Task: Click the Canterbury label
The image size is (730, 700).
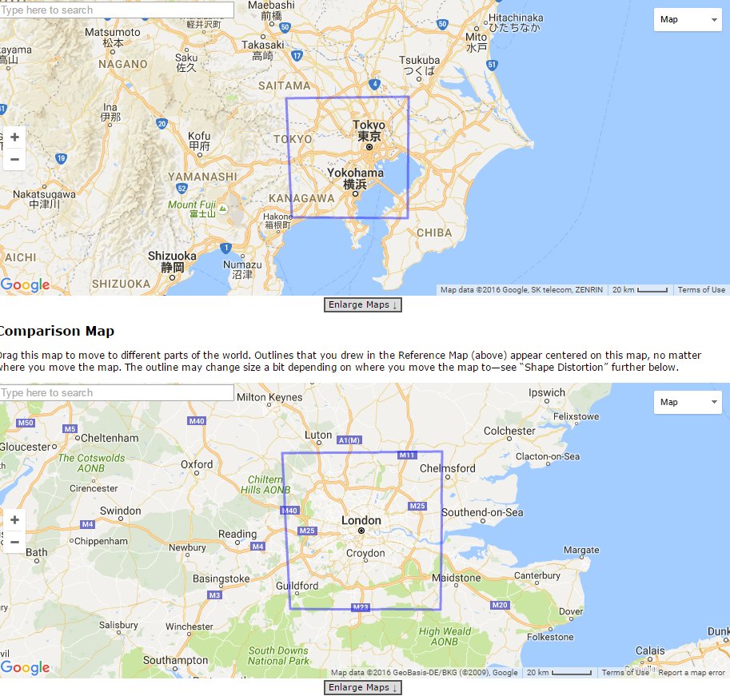Action: coord(537,575)
